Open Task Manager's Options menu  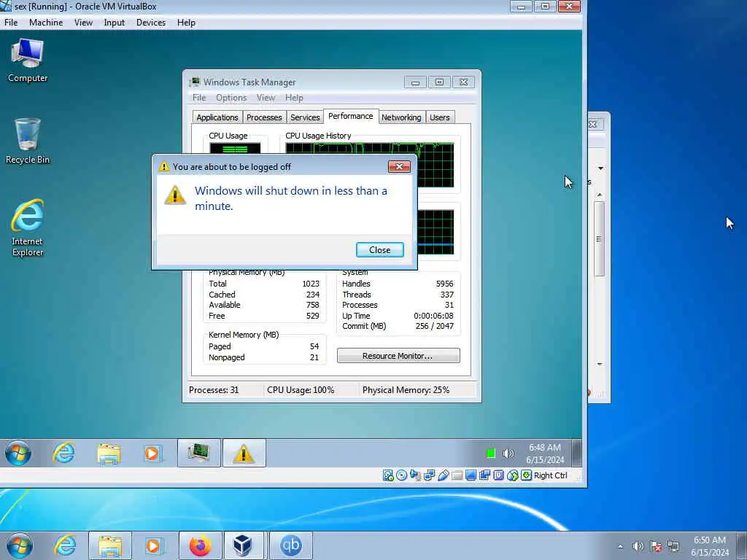pyautogui.click(x=231, y=98)
